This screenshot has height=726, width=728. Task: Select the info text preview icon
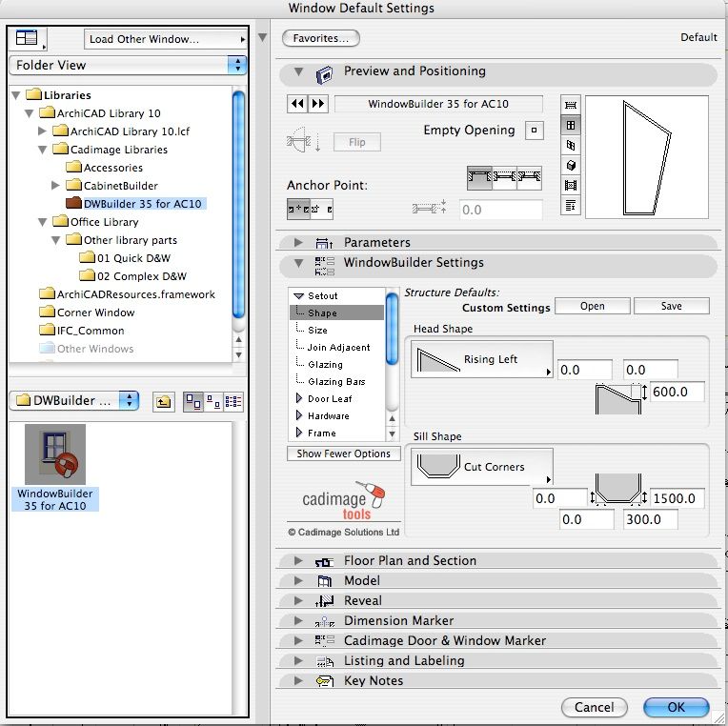tap(571, 205)
